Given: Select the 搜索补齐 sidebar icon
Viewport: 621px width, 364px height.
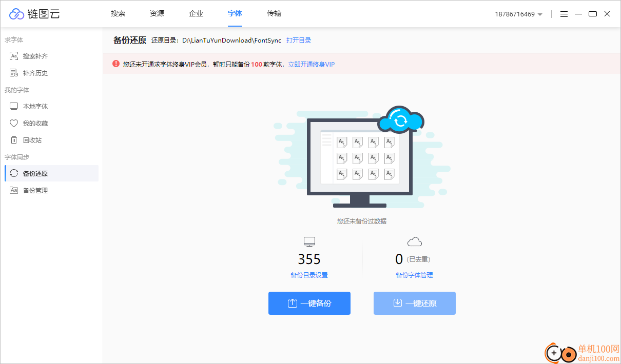Looking at the screenshot, I should (x=14, y=56).
